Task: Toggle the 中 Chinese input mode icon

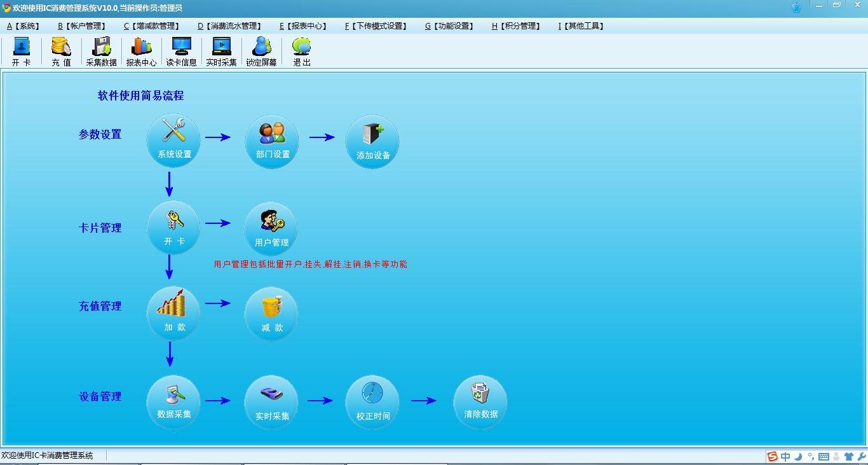Action: coord(785,456)
